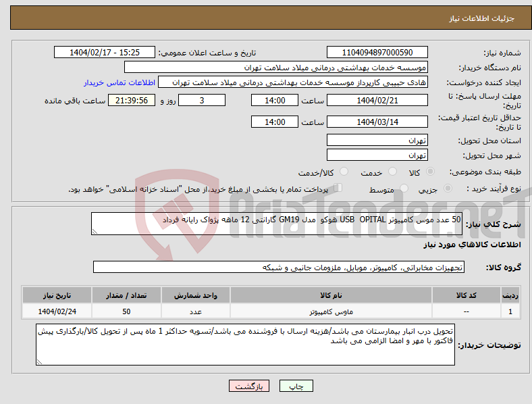Select the جزیی purchase type radio
Viewport: 532px width, 404px height.
(x=448, y=188)
